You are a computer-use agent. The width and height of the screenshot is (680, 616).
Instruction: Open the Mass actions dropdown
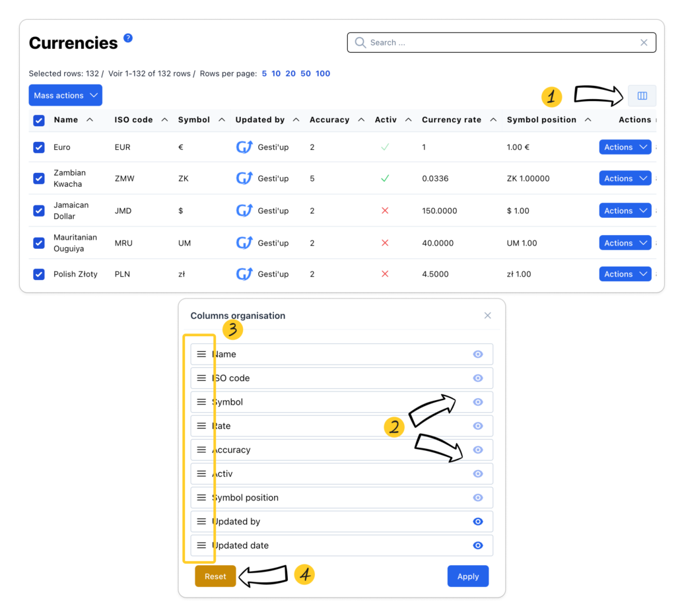(65, 95)
